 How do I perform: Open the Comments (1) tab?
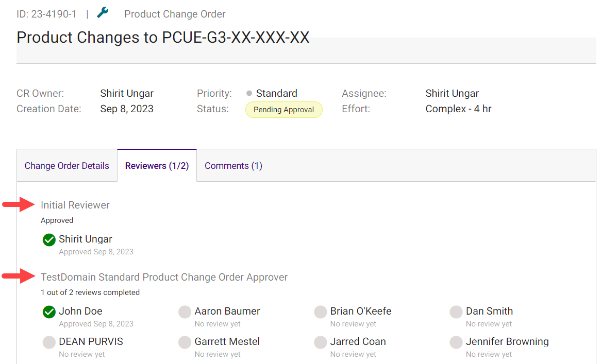pyautogui.click(x=233, y=166)
